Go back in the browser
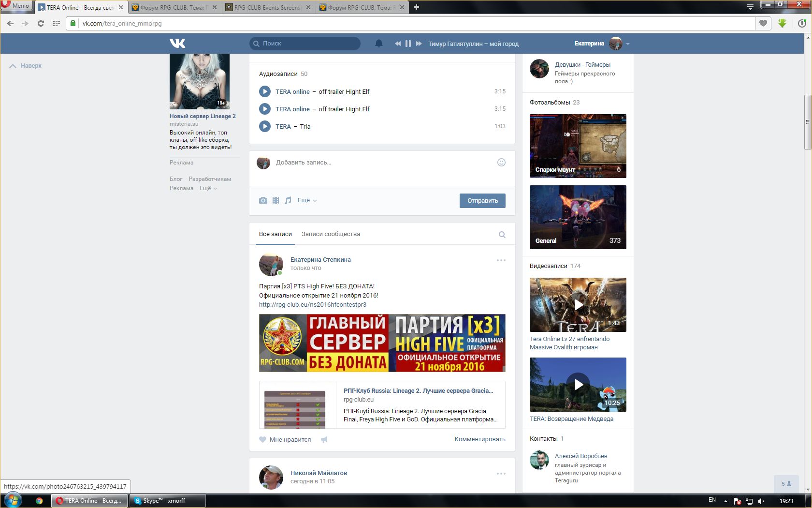The width and height of the screenshot is (812, 508). pos(11,23)
